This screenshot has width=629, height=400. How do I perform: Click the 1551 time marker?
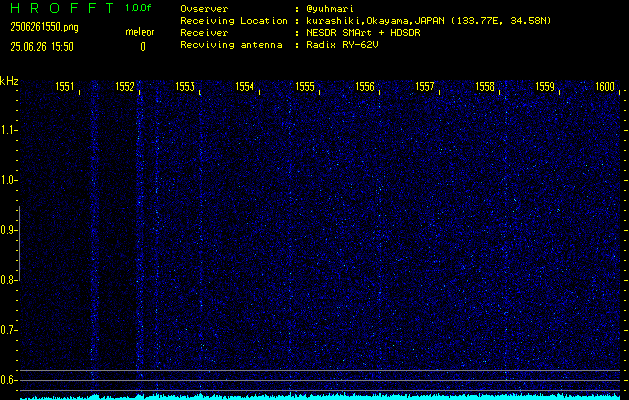tap(65, 87)
